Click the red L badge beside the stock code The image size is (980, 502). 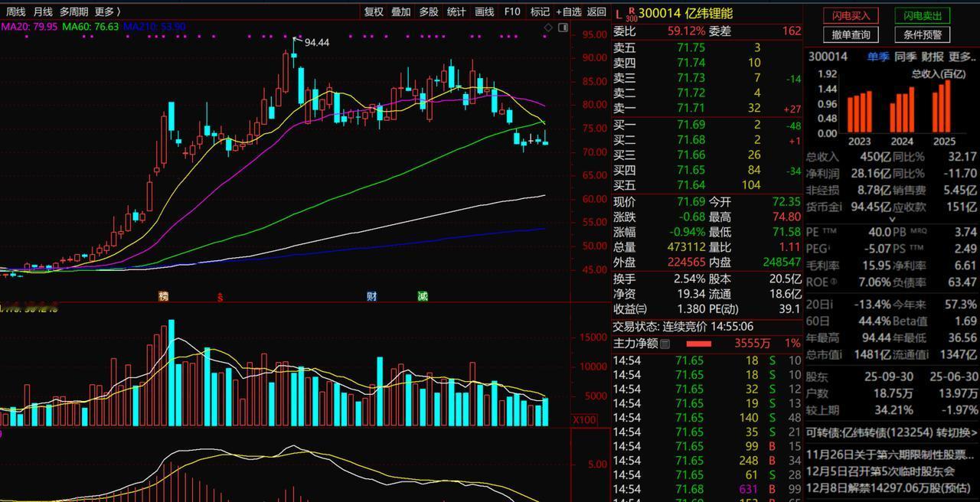619,14
